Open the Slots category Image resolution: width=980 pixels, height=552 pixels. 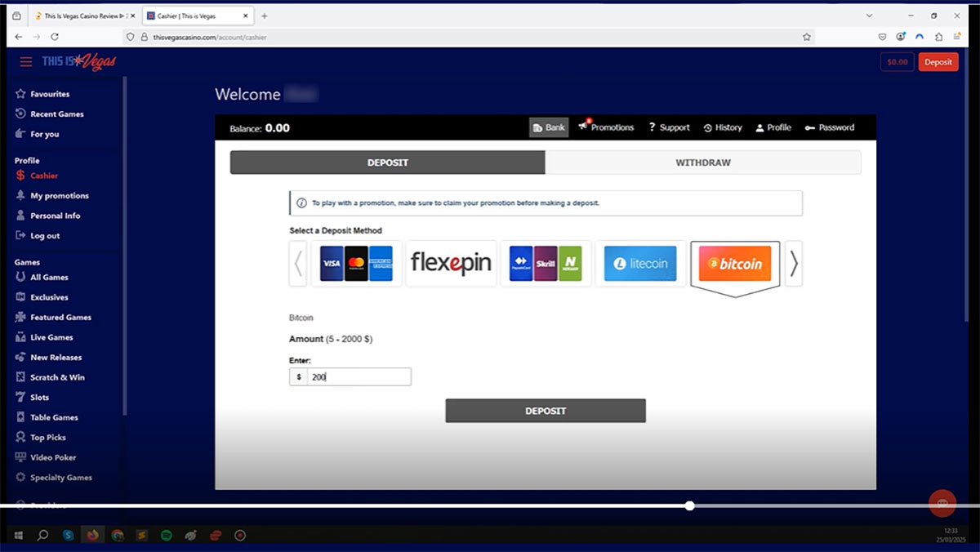click(x=39, y=398)
